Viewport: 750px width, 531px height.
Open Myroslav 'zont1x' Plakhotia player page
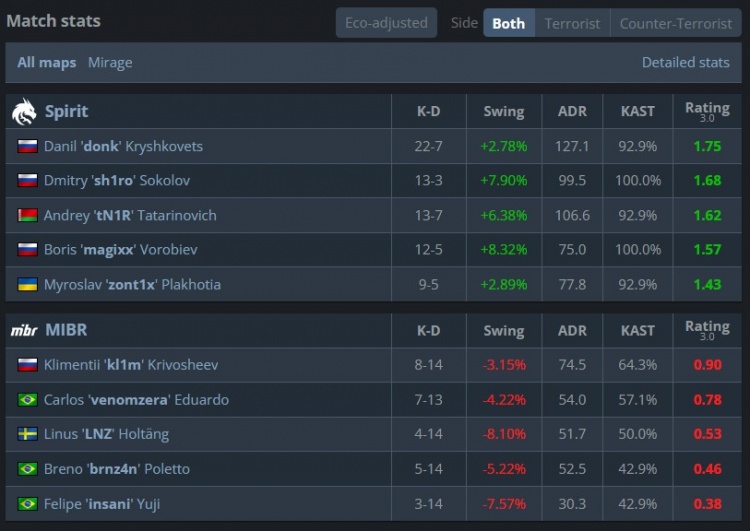132,284
